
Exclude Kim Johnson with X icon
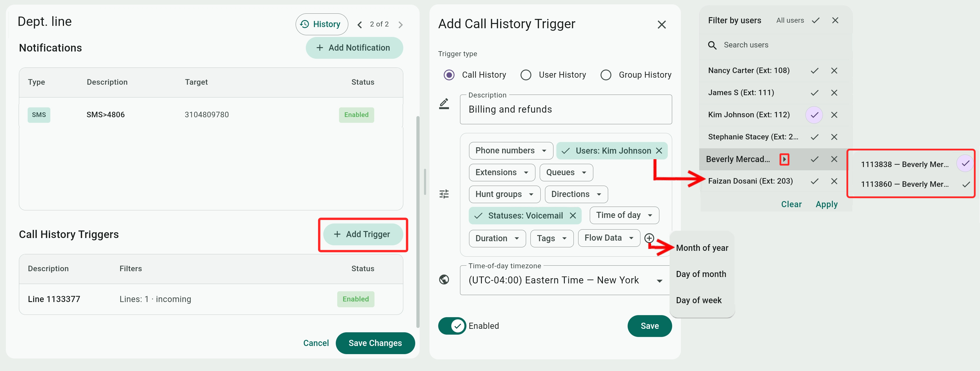coord(834,115)
